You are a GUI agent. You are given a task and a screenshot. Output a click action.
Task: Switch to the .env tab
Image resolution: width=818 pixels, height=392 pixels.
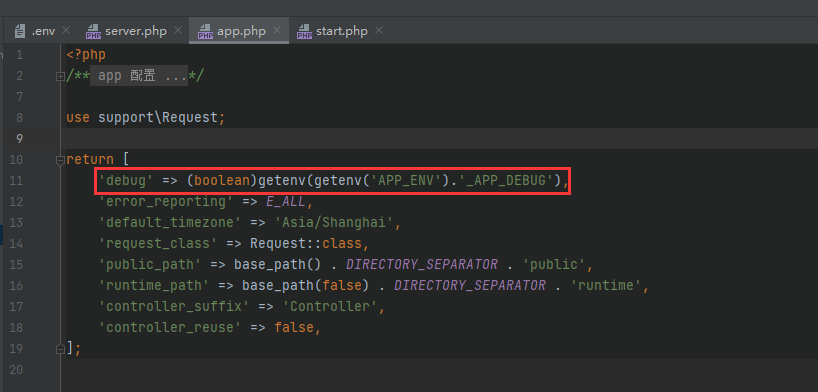click(43, 31)
